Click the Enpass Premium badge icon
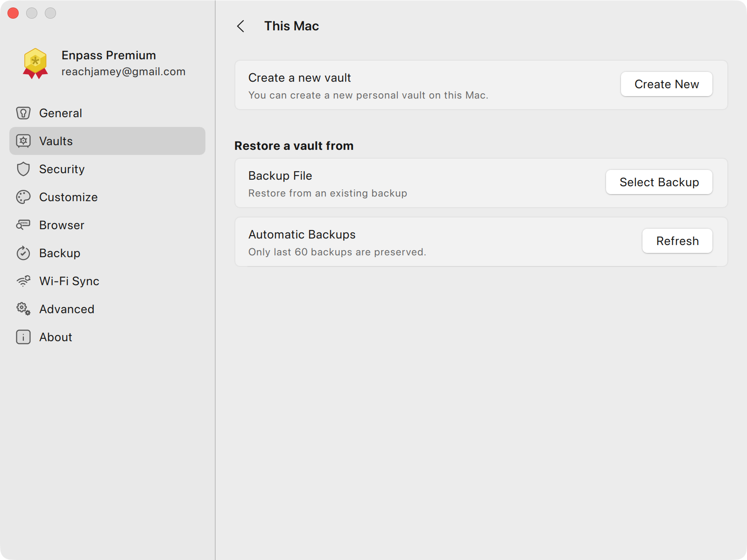Image resolution: width=747 pixels, height=560 pixels. coord(35,63)
